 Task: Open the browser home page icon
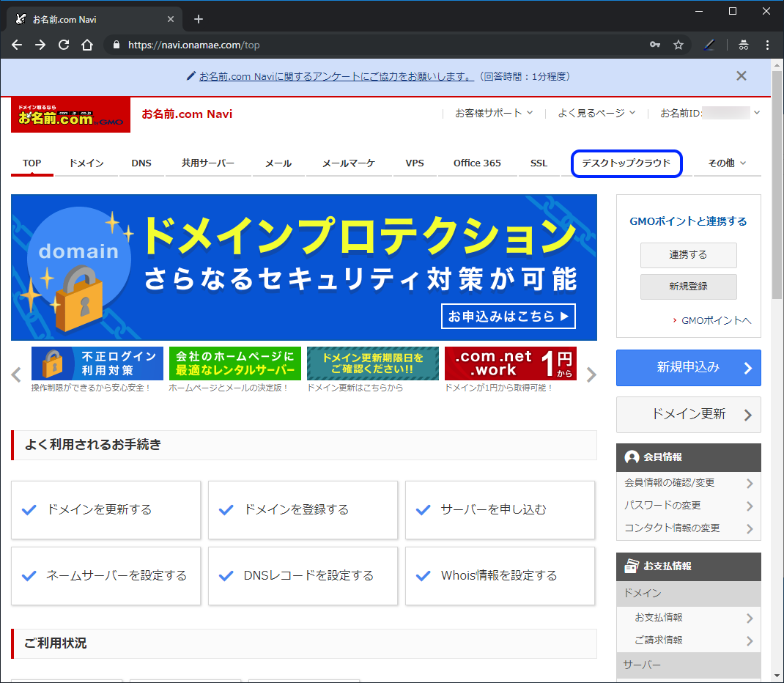click(87, 45)
